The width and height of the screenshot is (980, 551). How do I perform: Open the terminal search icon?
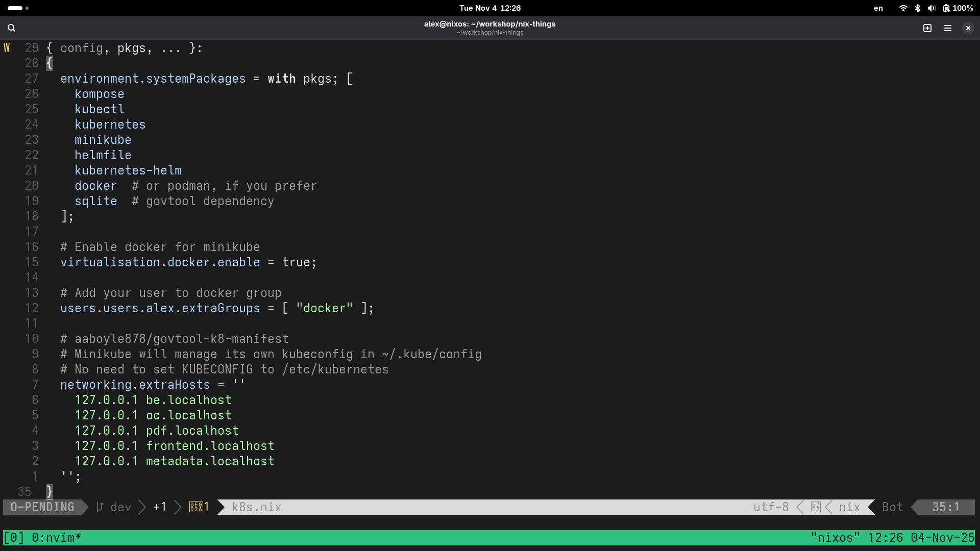tap(11, 28)
